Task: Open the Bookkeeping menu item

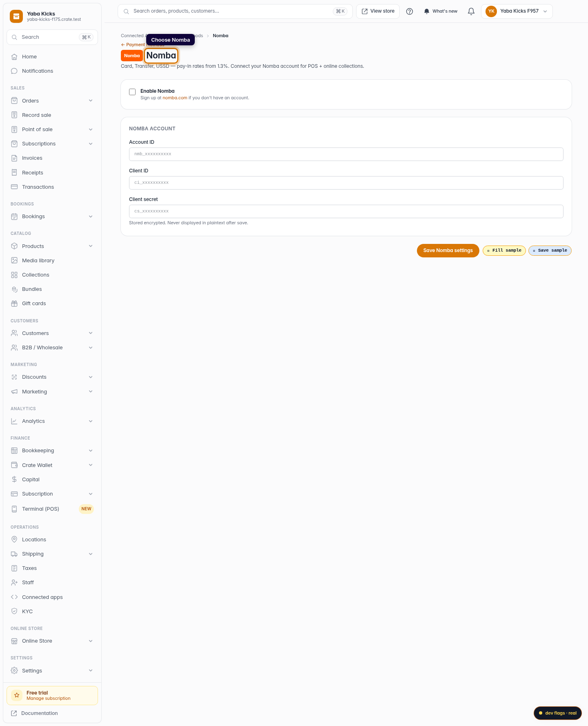Action: coord(52,451)
